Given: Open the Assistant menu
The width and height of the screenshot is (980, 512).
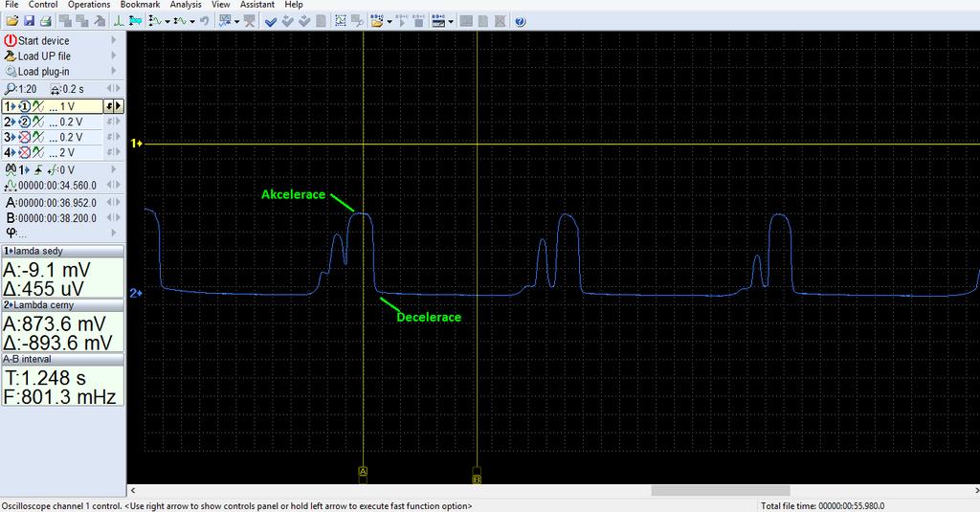Looking at the screenshot, I should click(x=256, y=5).
